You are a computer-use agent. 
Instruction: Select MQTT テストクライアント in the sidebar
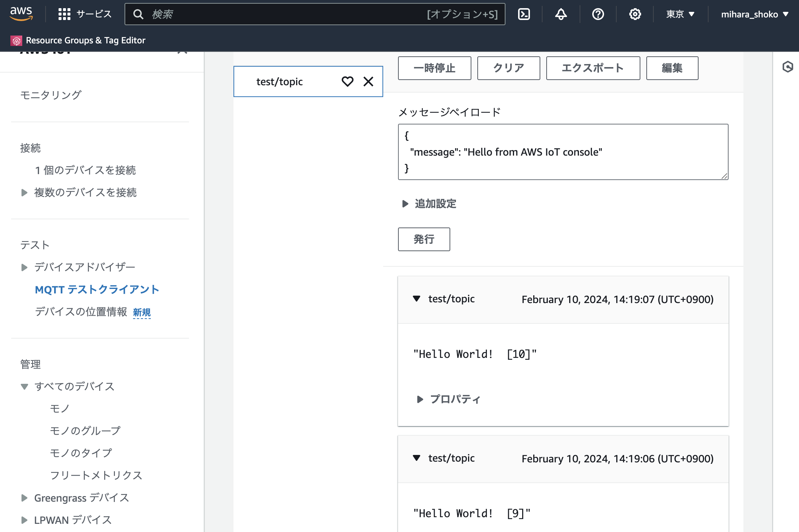[x=97, y=289]
